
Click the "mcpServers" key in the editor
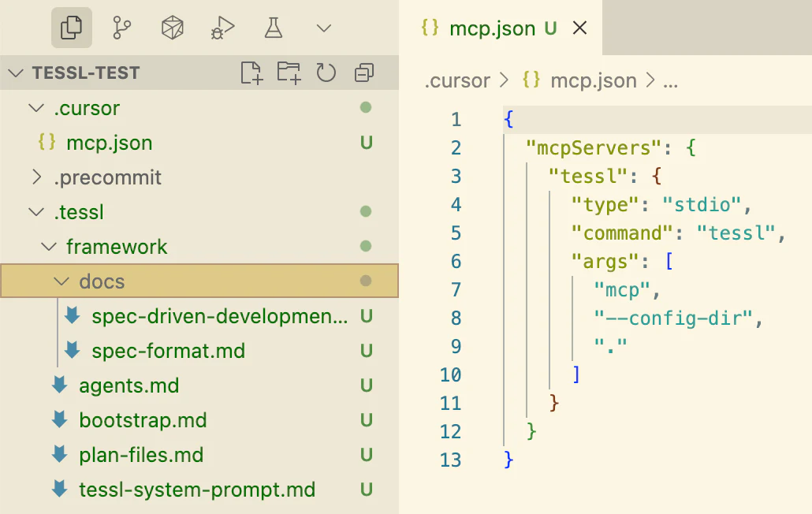(594, 148)
